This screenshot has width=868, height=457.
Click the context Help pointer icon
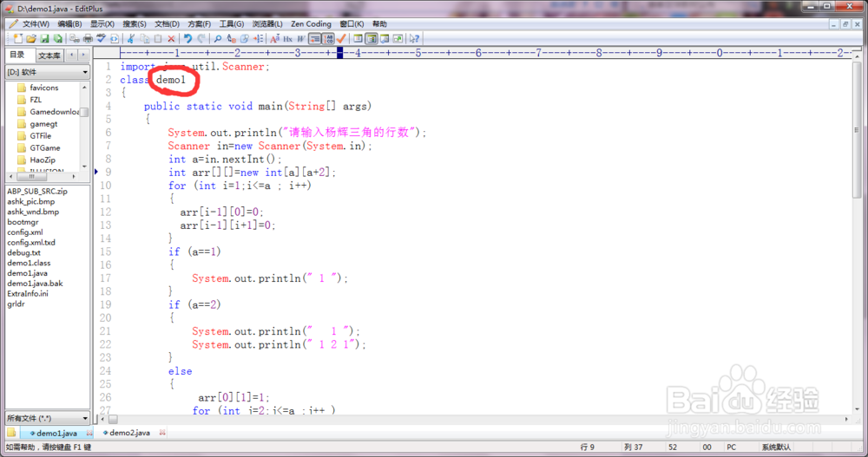pos(414,38)
